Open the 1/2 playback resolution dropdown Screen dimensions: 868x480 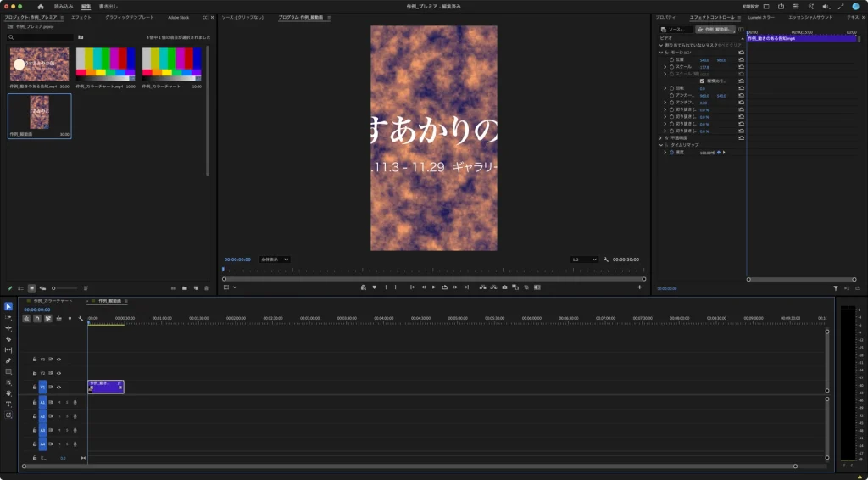(x=585, y=260)
